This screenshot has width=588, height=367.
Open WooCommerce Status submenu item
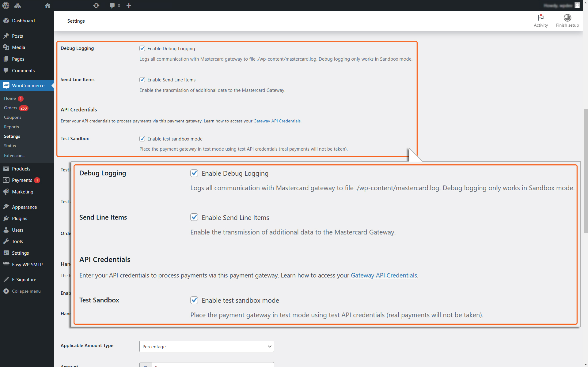coord(10,146)
